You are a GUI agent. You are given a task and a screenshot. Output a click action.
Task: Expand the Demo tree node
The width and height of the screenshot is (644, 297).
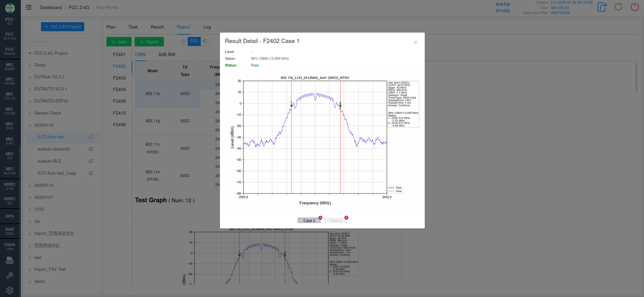(x=30, y=66)
